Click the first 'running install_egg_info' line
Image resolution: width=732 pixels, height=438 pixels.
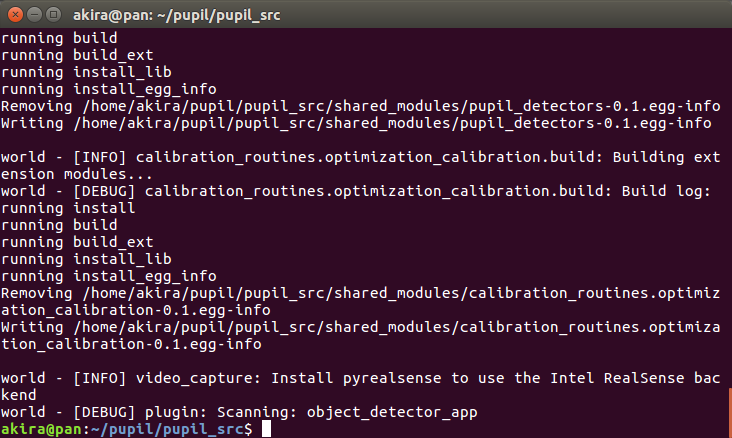pyautogui.click(x=109, y=89)
